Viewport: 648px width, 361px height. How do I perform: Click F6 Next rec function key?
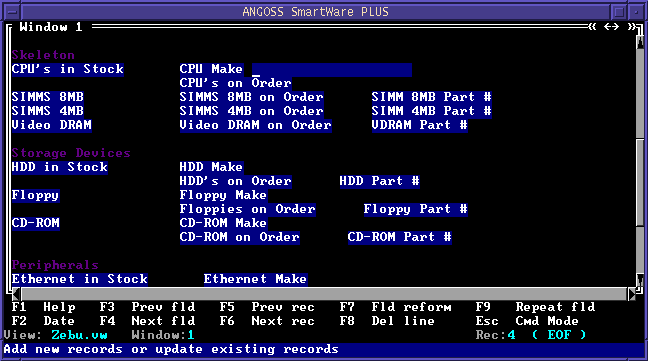point(267,321)
